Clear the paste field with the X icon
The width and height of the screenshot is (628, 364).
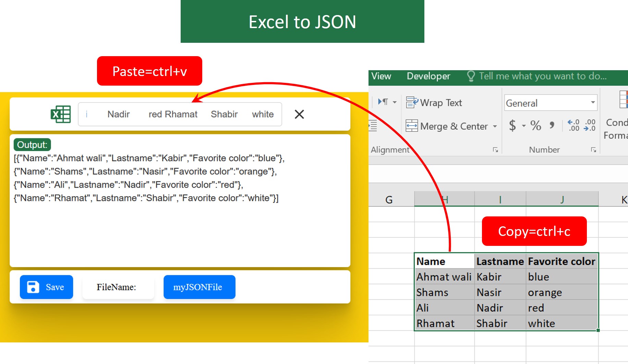coord(299,114)
